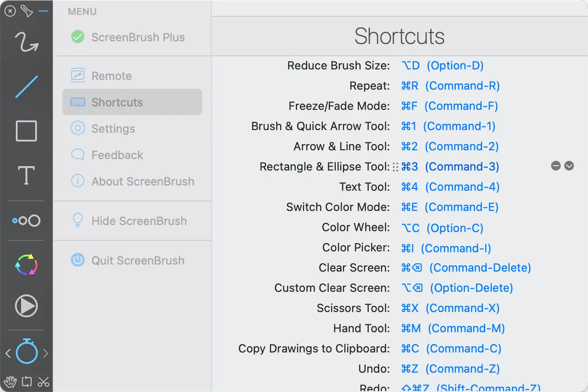Screen dimensions: 588x392
Task: Toggle the flashlight icon at top
Action: (x=27, y=11)
